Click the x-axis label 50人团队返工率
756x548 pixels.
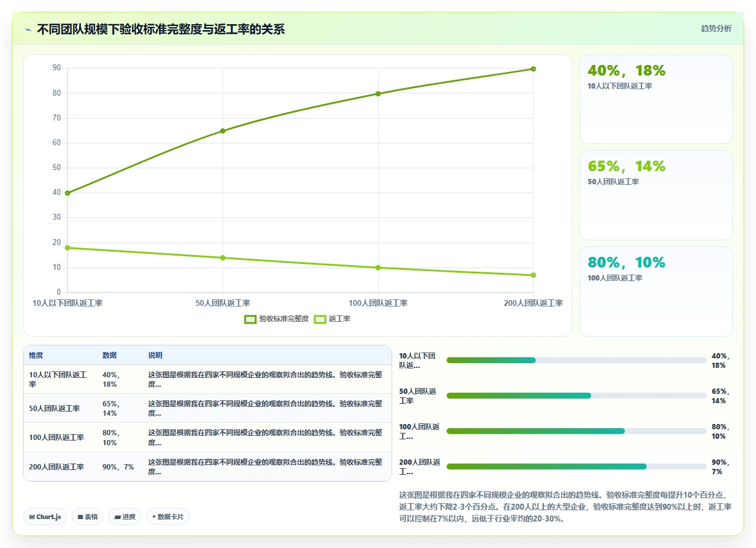point(223,303)
